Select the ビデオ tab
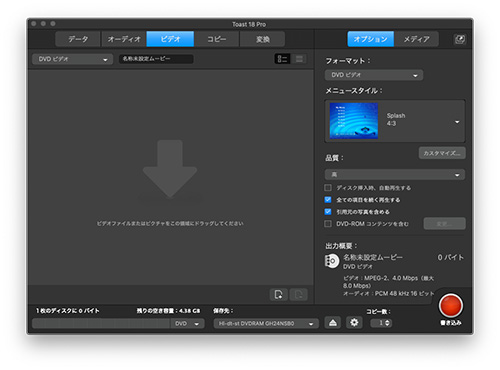500x370 pixels. (x=170, y=39)
